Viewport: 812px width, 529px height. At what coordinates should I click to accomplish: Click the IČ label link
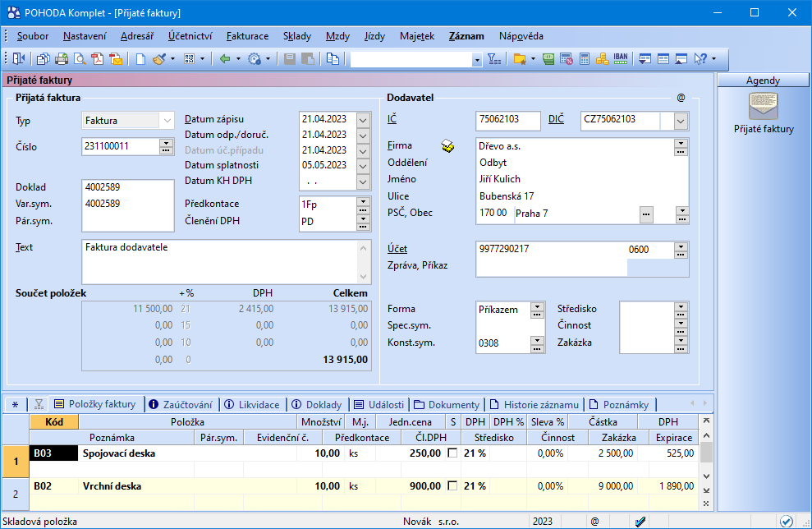[x=392, y=119]
